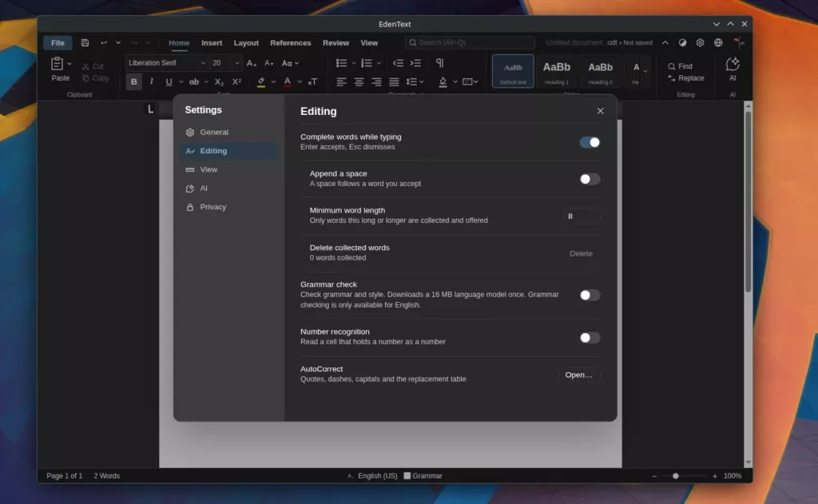Click the Find button
Image resolution: width=818 pixels, height=504 pixels.
click(x=681, y=66)
